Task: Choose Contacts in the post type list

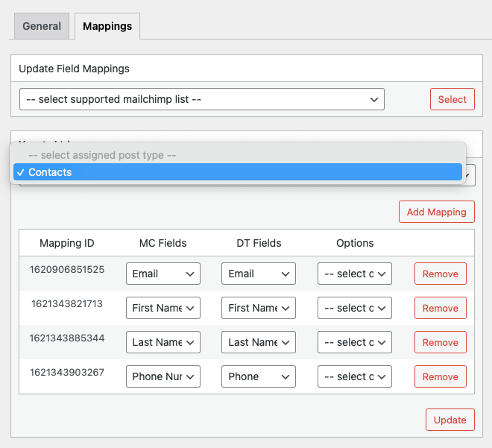Action: (238, 172)
